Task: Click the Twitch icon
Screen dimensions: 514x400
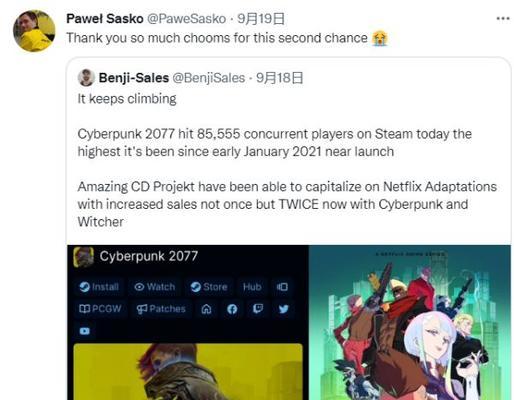Action: pyautogui.click(x=258, y=309)
